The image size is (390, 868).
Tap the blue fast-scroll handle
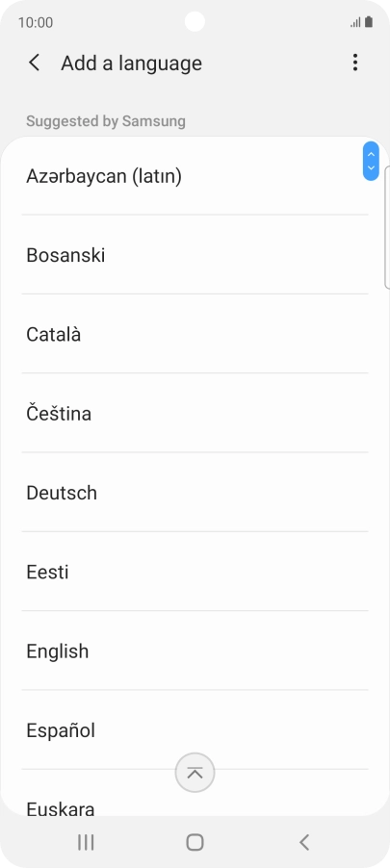pyautogui.click(x=371, y=161)
